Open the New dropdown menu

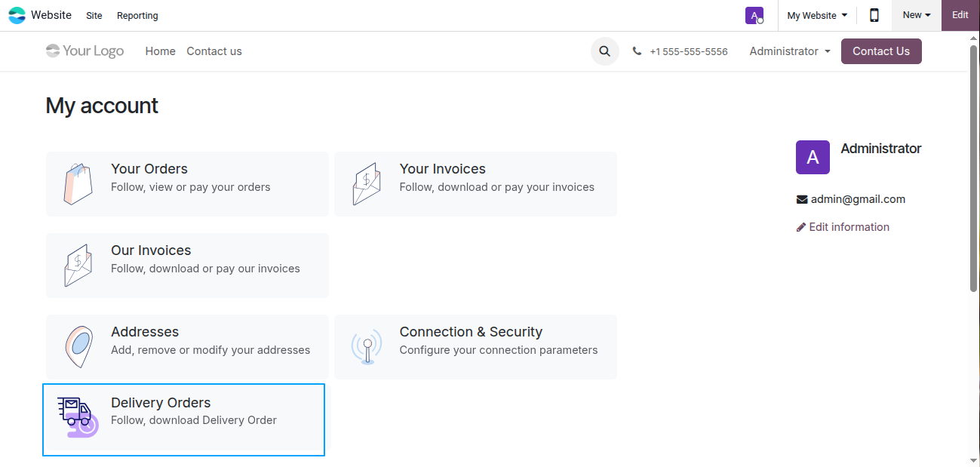(917, 15)
